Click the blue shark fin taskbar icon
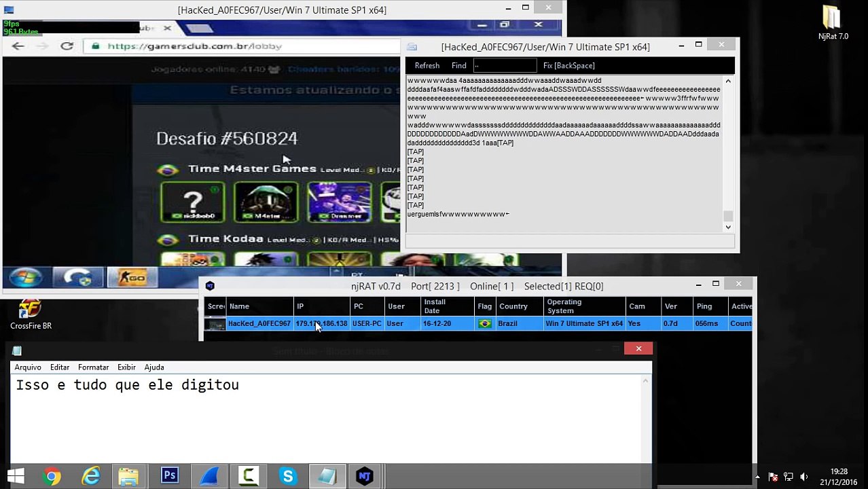Screen dimensions: 868x489 pos(209,477)
